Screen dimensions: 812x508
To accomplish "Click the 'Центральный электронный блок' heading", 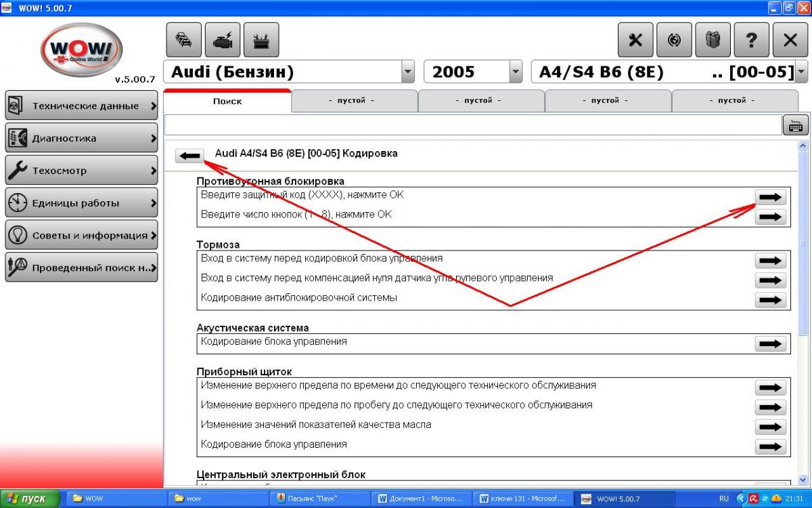I will [281, 475].
